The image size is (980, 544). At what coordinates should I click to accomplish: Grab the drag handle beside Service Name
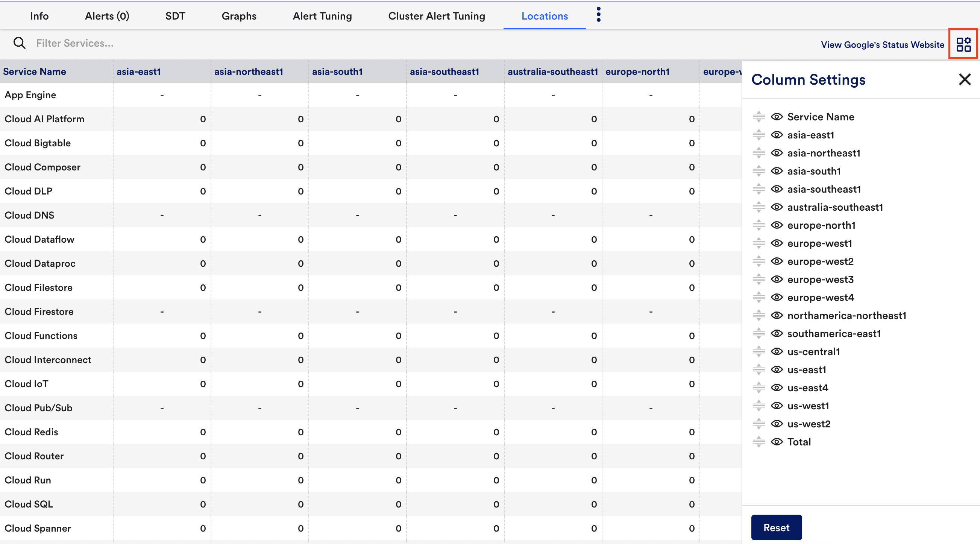click(759, 117)
